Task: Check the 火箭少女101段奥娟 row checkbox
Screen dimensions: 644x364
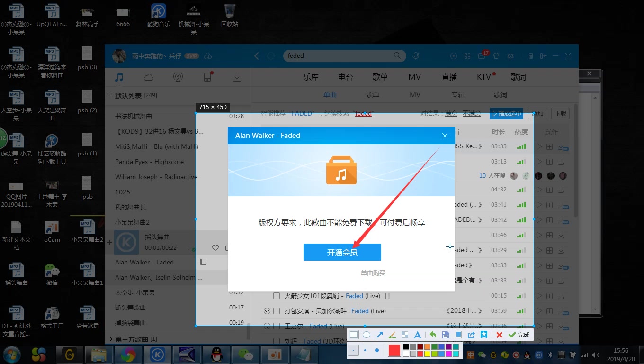Action: (277, 296)
